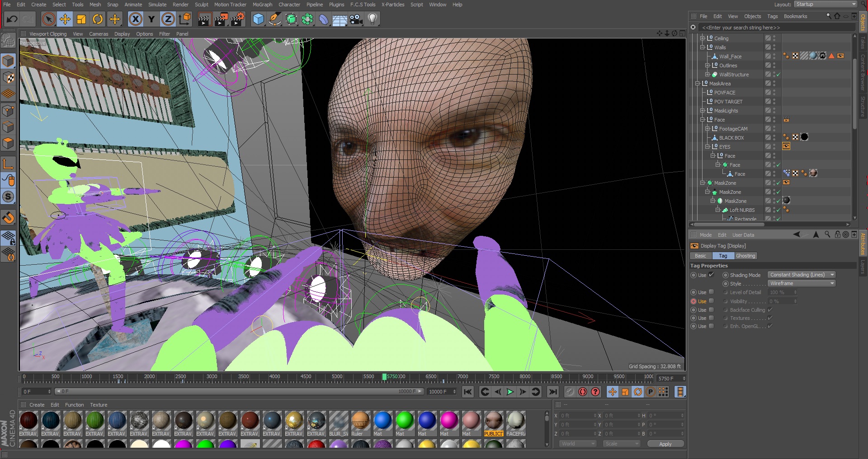Toggle the Use Shading Mode checkbox
This screenshot has height=459, width=868.
point(711,275)
